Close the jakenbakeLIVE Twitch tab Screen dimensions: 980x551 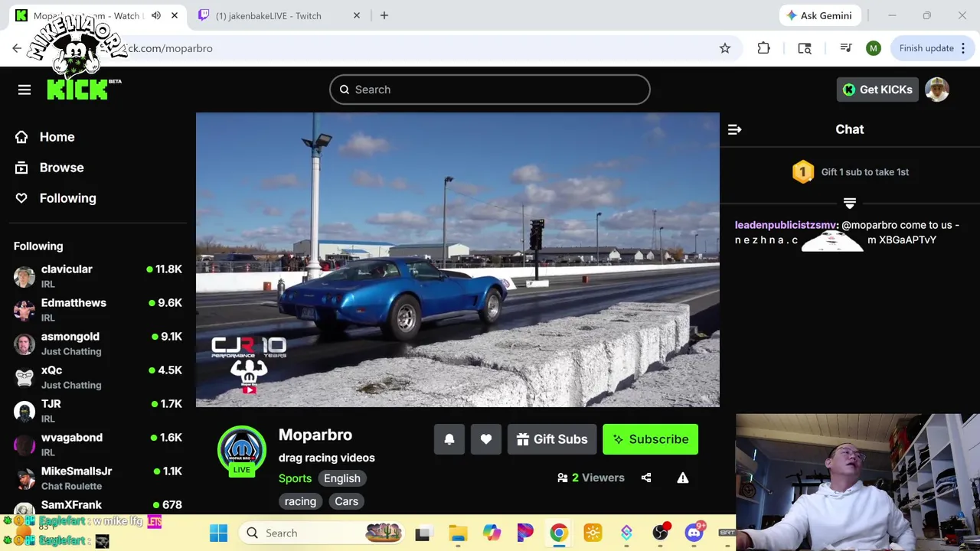(x=356, y=15)
